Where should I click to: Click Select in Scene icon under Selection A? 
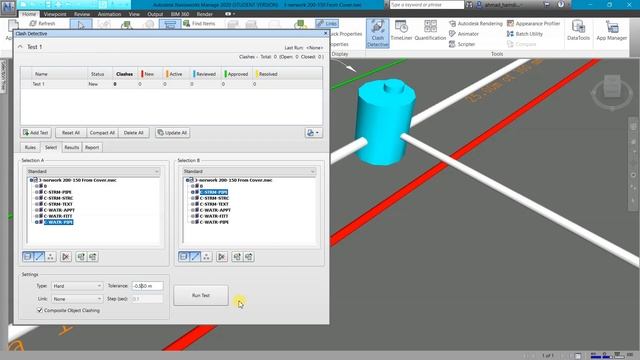coord(93,257)
